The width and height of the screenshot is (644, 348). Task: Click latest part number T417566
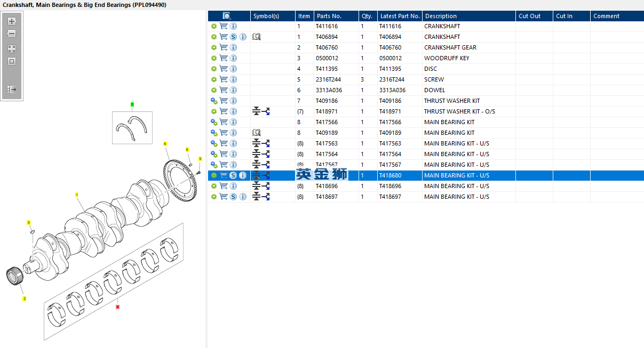click(390, 122)
